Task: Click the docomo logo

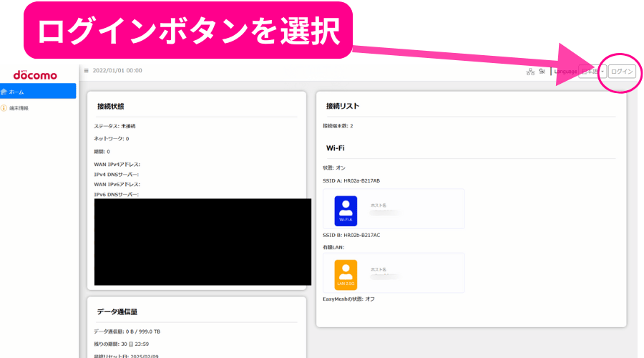Action: click(35, 74)
